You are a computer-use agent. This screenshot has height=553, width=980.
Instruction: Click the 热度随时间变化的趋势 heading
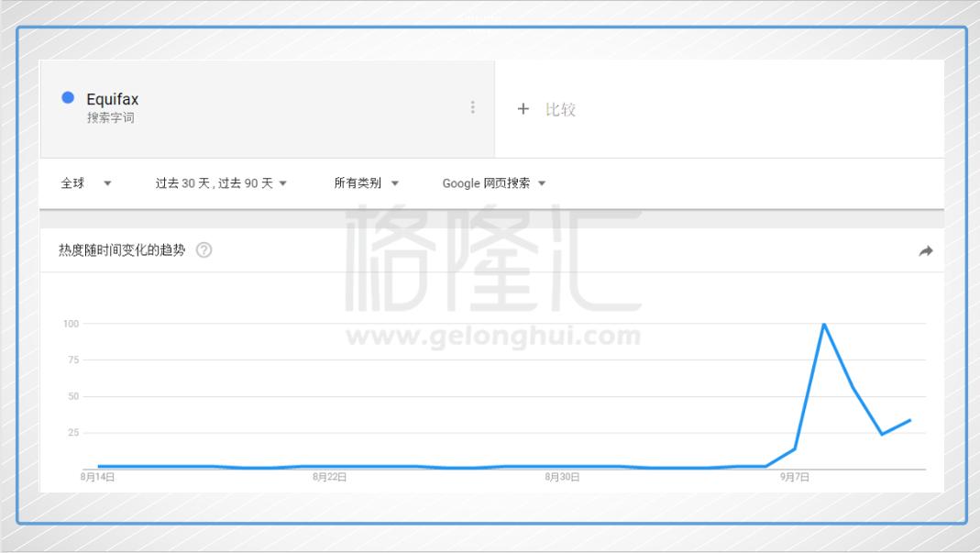point(122,250)
